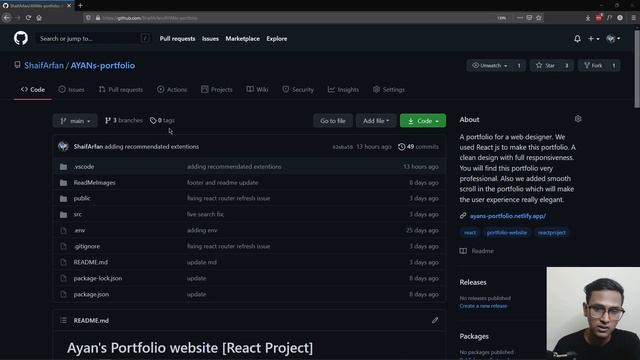Open the .gitignore file
Screen dimensions: 640x360
(87, 247)
